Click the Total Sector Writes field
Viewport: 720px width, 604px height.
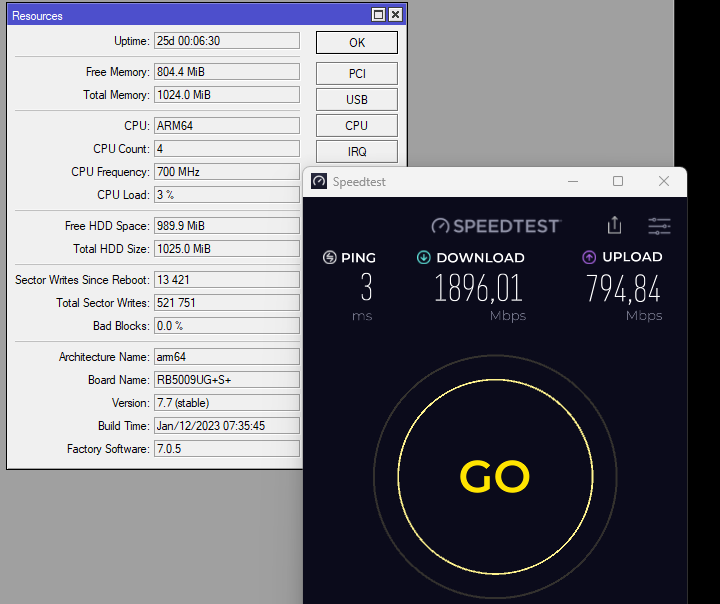(227, 302)
